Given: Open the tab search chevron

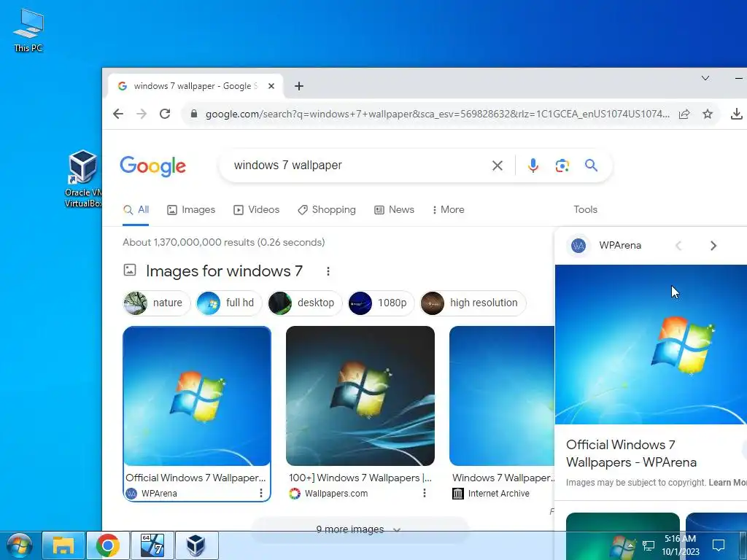Looking at the screenshot, I should point(705,78).
